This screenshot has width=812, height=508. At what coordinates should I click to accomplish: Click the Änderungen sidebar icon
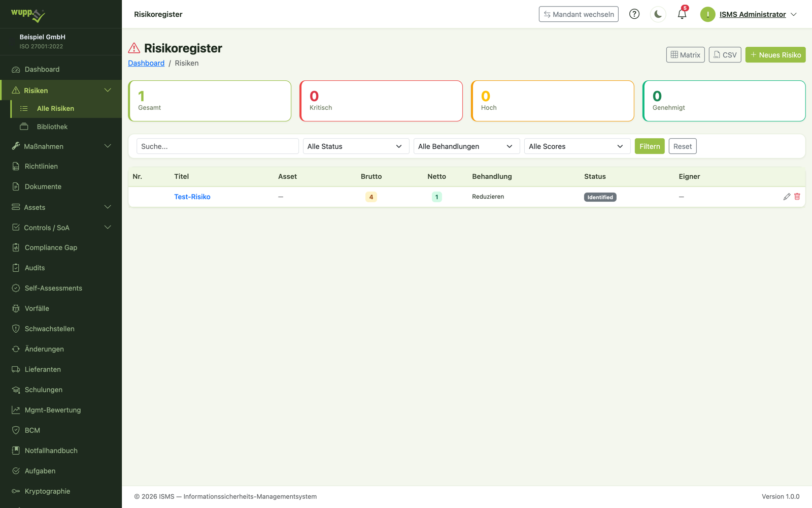(16, 349)
